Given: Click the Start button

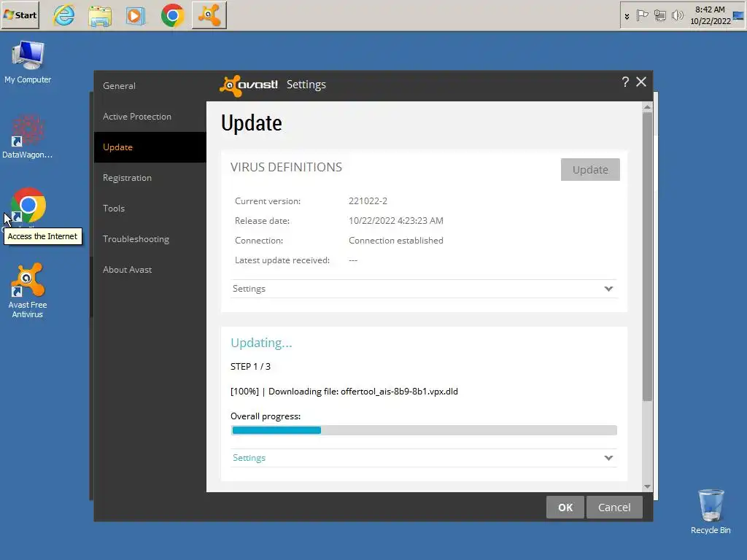Looking at the screenshot, I should [x=20, y=15].
